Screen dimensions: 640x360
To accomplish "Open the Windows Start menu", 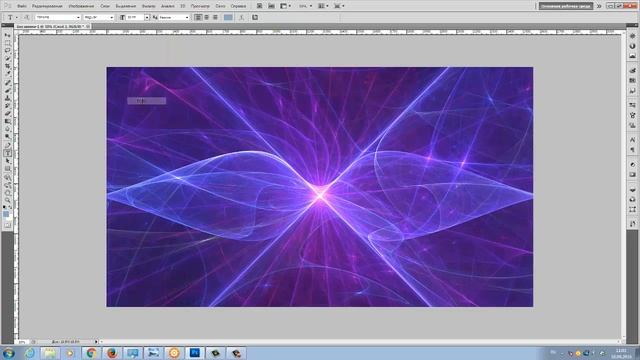I will (x=9, y=353).
